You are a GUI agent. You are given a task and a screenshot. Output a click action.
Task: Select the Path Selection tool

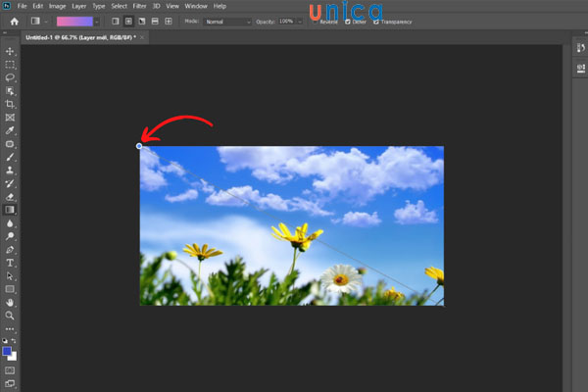10,276
